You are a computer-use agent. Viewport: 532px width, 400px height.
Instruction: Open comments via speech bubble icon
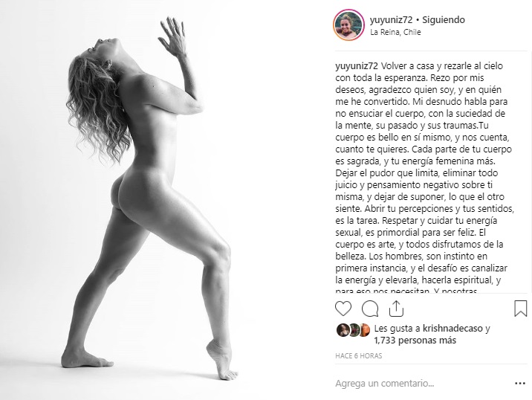coord(370,309)
